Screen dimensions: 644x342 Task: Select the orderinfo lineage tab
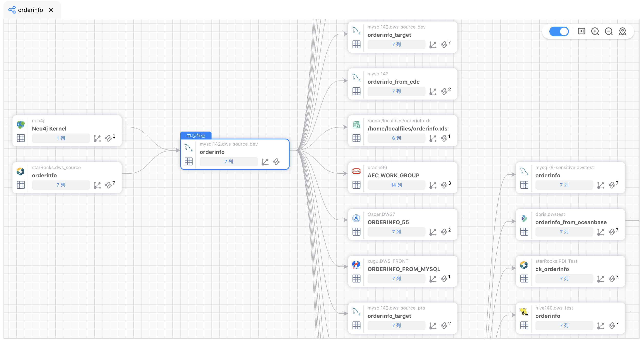[30, 10]
